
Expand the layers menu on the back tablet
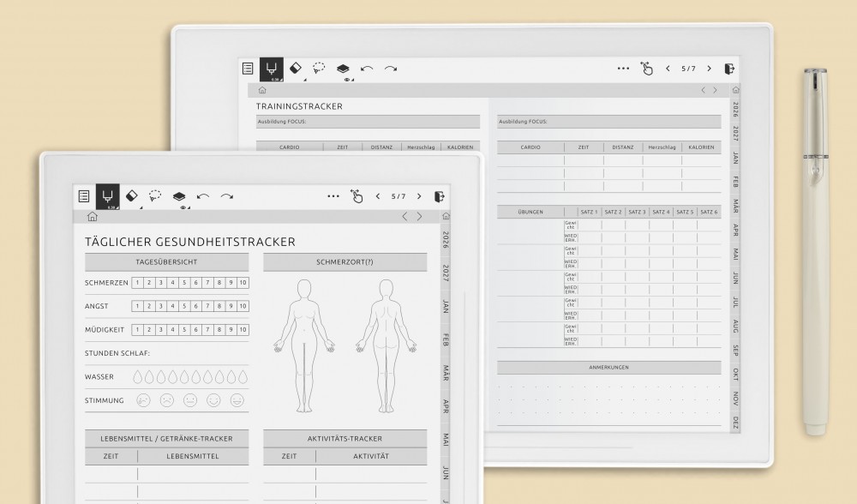click(x=343, y=69)
